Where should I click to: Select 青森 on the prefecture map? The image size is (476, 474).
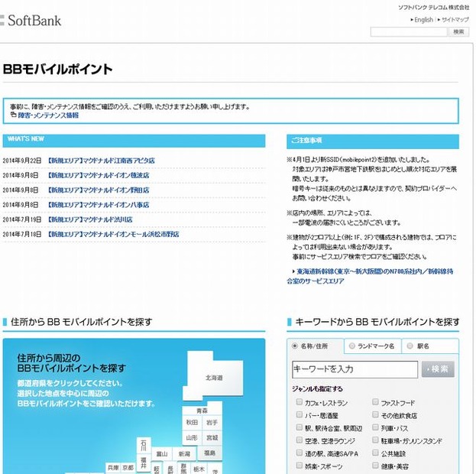click(202, 411)
